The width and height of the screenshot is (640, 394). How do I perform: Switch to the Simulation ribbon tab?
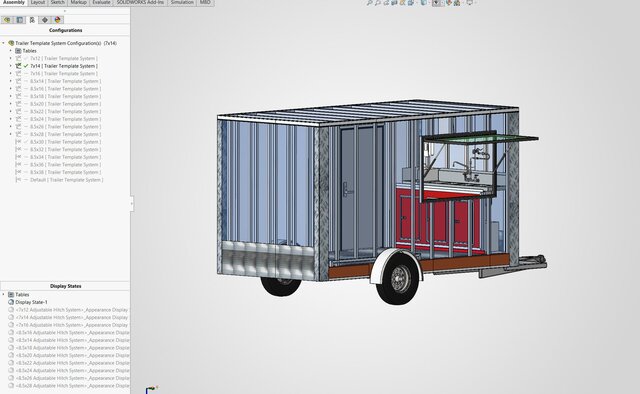pyautogui.click(x=182, y=2)
